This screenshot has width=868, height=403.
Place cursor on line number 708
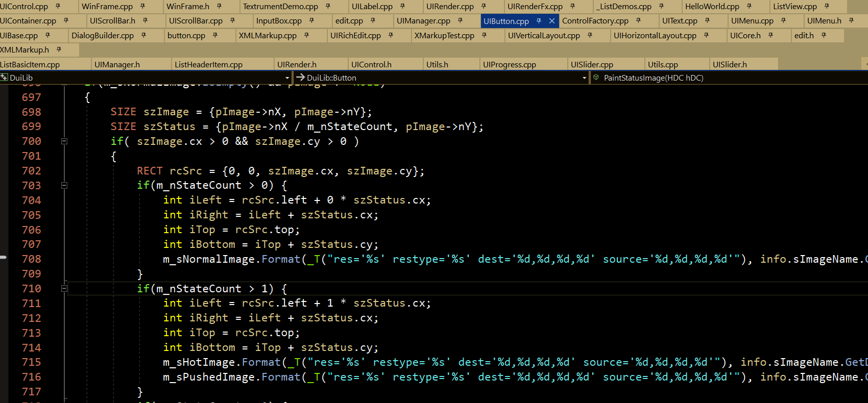pos(31,259)
